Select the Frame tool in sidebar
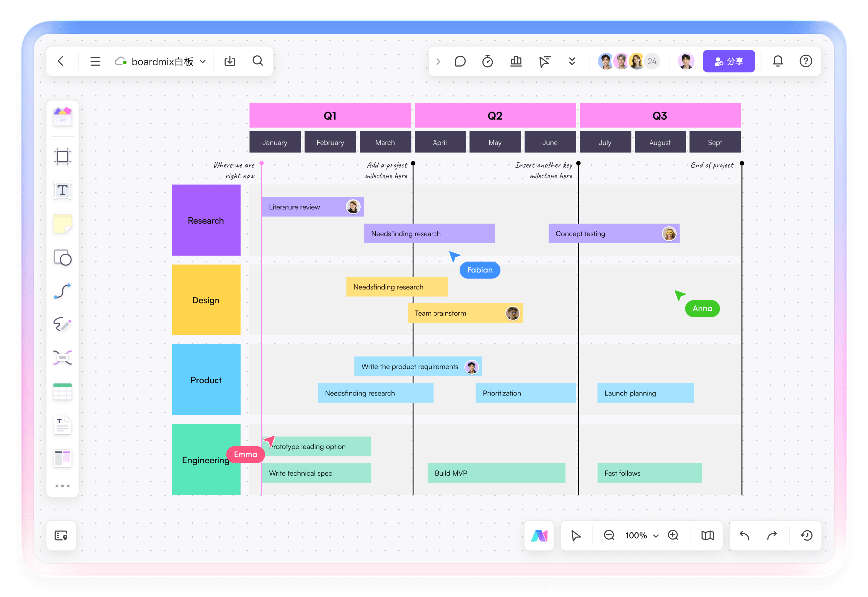Screen dimensions: 868x597 coord(62,157)
